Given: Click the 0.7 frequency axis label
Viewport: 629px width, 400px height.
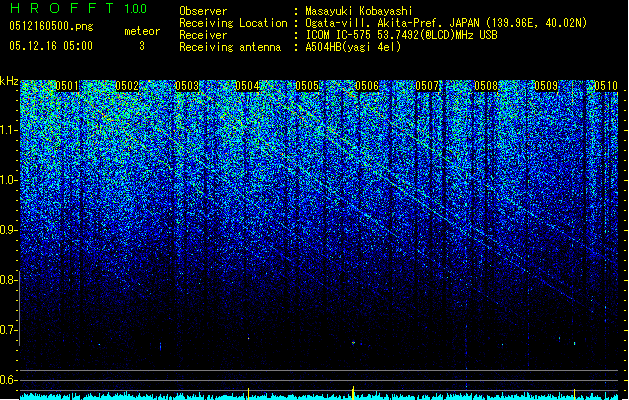Looking at the screenshot, I should [9, 330].
